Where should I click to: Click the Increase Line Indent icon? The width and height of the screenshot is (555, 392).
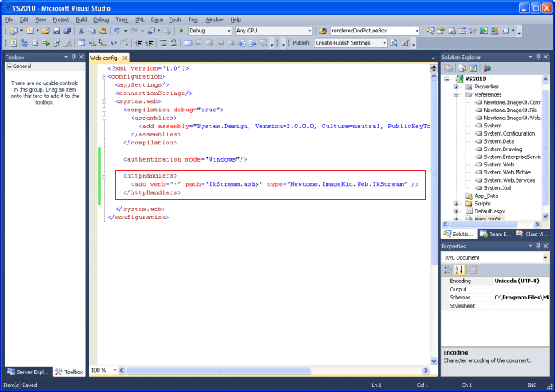click(x=150, y=43)
